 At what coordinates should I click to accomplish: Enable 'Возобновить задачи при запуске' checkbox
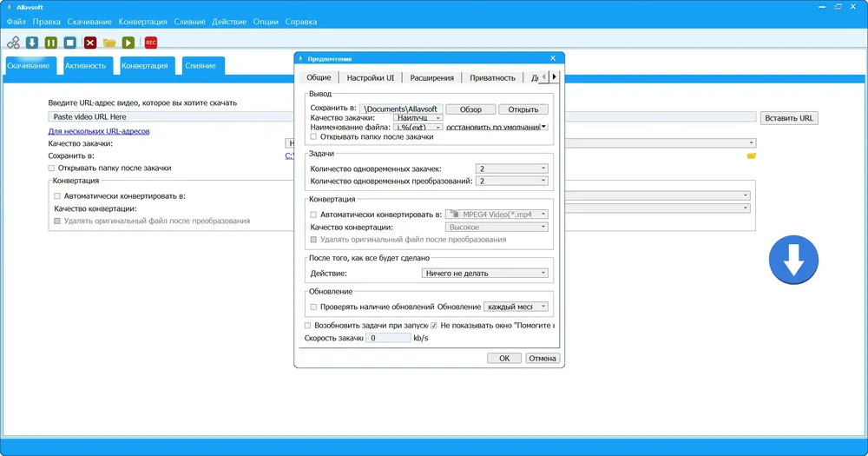pos(308,325)
